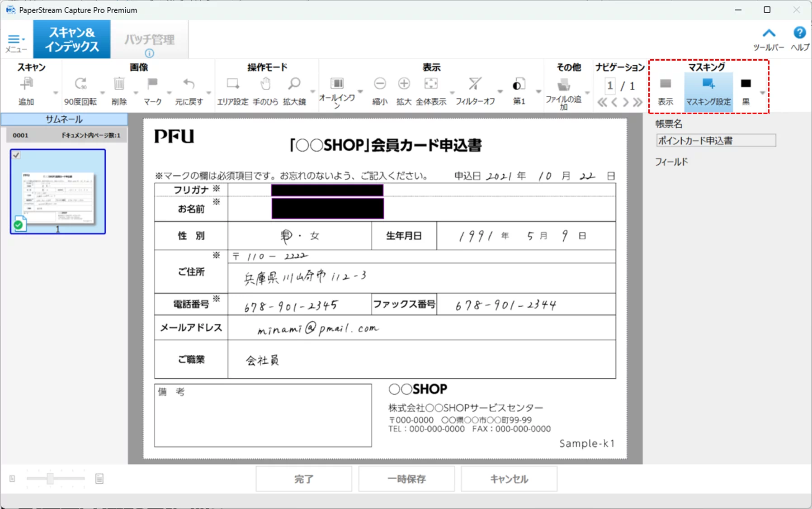Viewport: 812px width, 509px height.
Task: Click the thumbnail size slider handle
Action: [x=50, y=478]
